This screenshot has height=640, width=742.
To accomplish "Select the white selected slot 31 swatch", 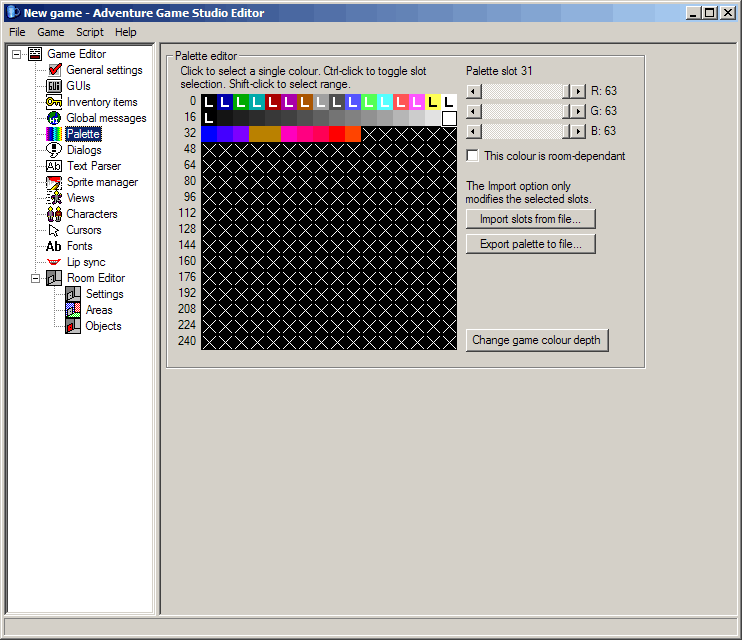I will pos(449,118).
